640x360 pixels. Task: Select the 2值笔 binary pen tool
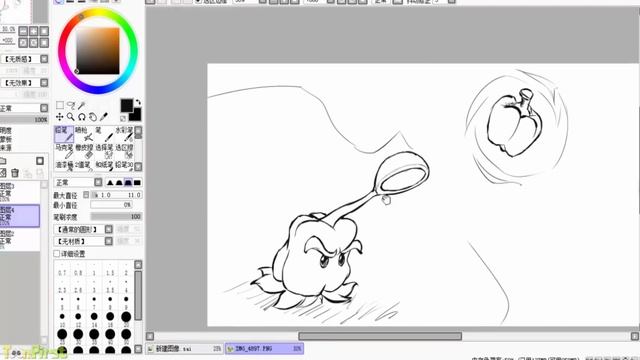84,166
